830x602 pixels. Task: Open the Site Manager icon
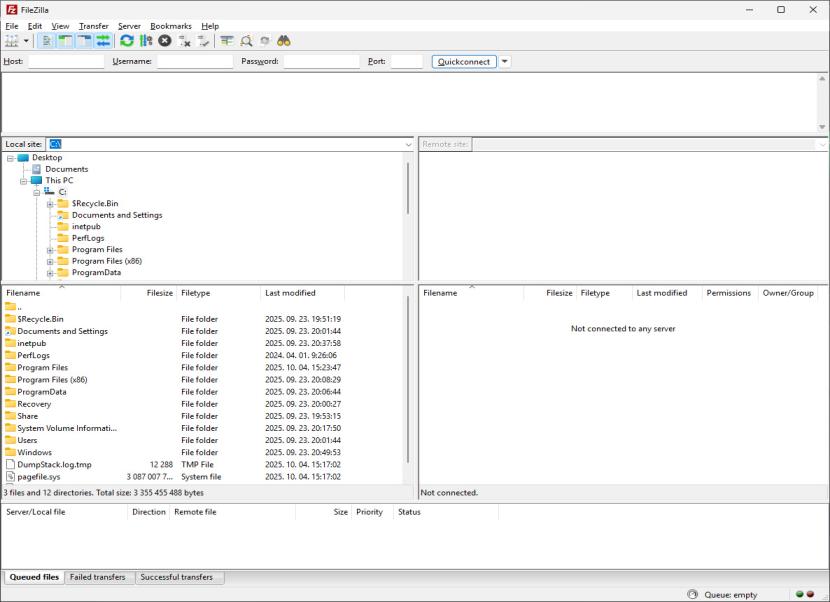tap(12, 41)
